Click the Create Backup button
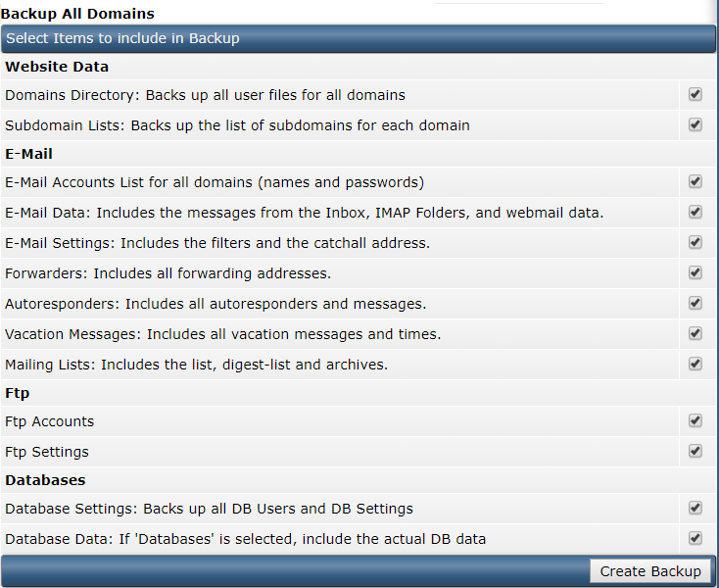 click(x=650, y=571)
